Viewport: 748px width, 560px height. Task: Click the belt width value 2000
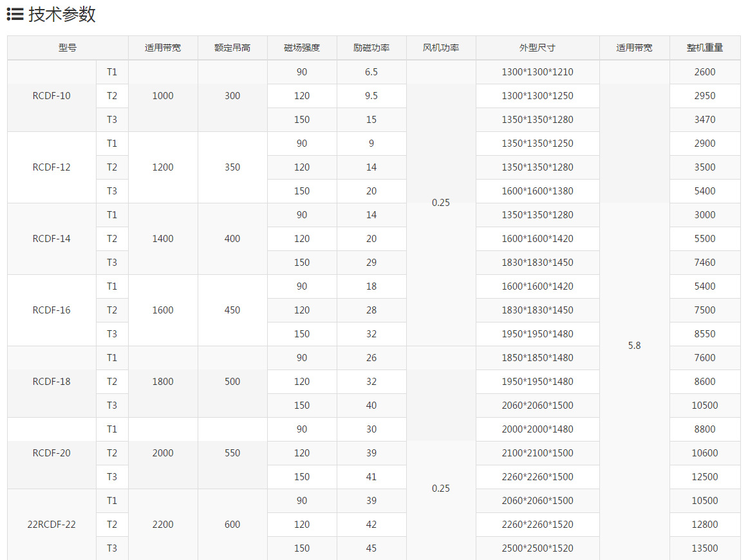[163, 453]
